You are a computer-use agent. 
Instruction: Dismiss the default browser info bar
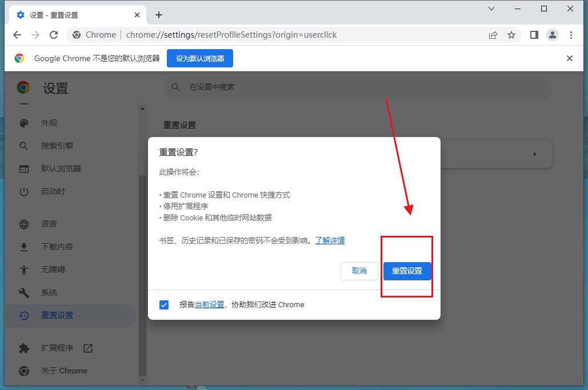pyautogui.click(x=569, y=58)
